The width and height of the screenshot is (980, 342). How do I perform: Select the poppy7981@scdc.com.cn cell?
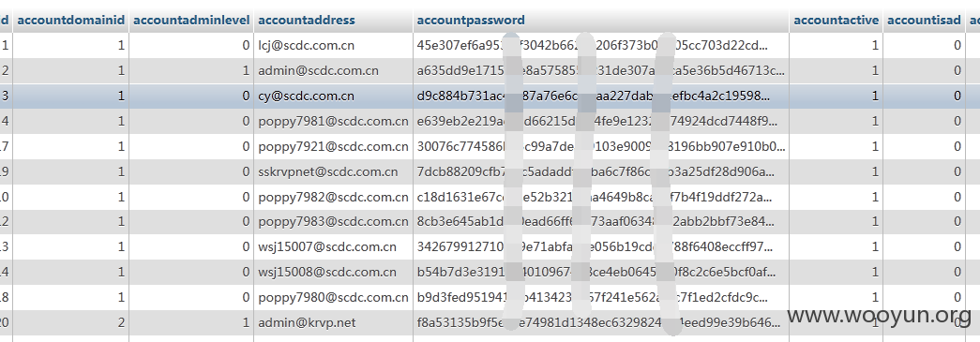click(333, 121)
